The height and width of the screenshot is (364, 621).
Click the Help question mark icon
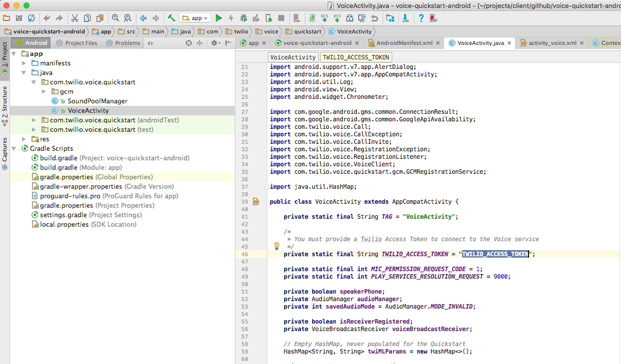(421, 18)
